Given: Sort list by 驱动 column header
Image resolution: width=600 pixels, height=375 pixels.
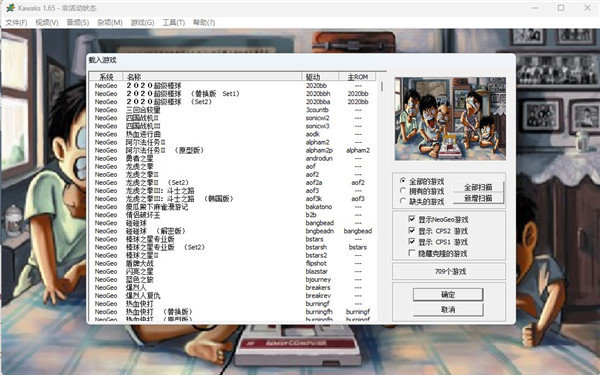Looking at the screenshot, I should coord(320,77).
